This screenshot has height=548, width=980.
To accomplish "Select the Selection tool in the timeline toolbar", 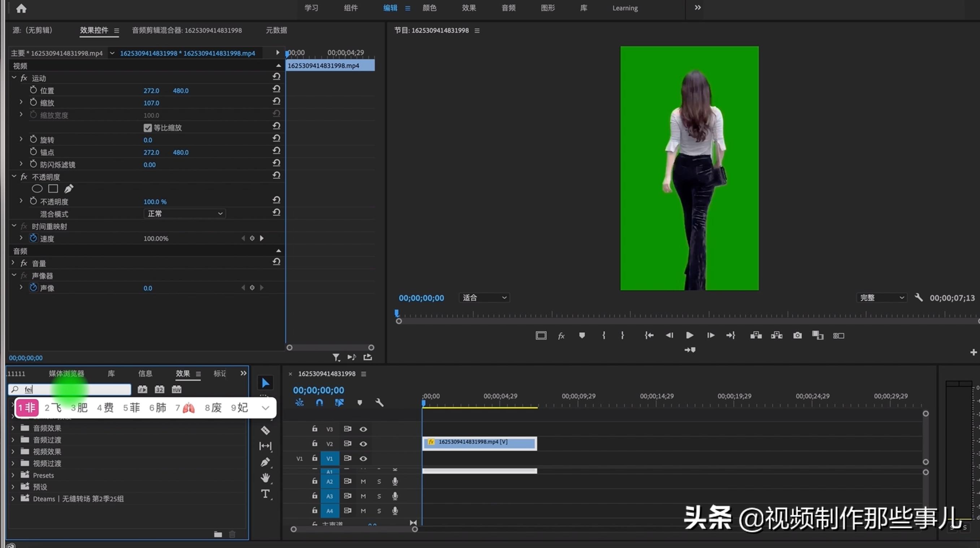I will point(265,383).
